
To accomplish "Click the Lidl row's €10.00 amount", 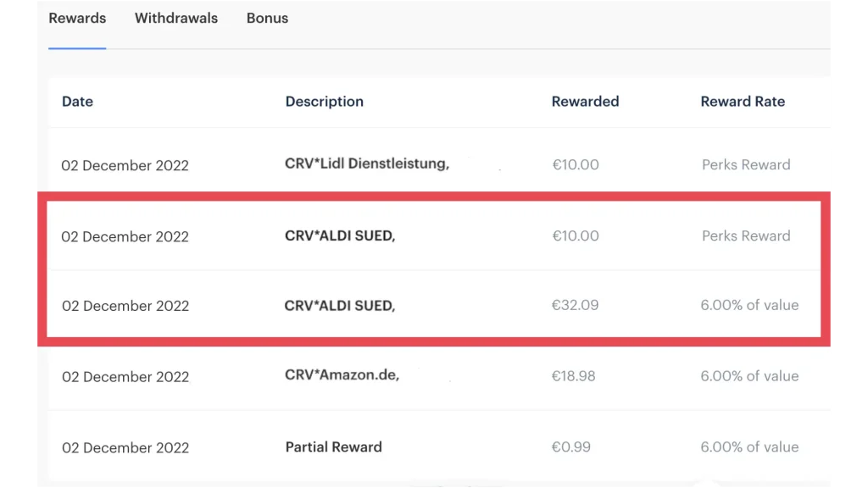I will [x=576, y=164].
